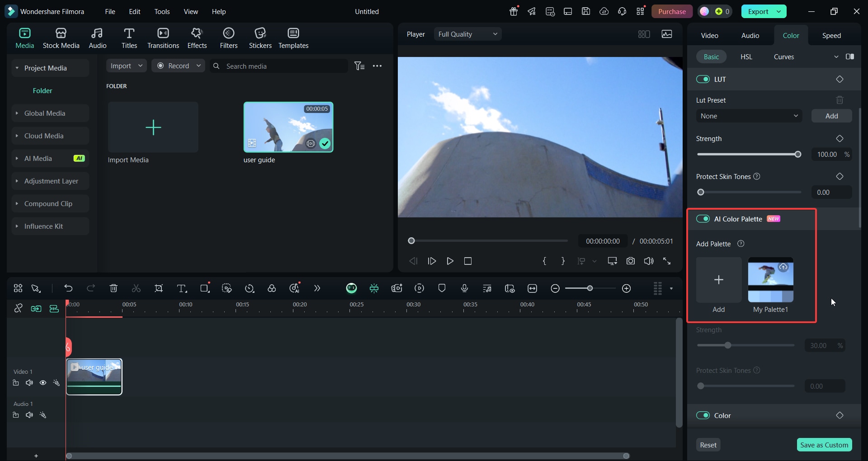Toggle the LUT switch off
The width and height of the screenshot is (868, 461).
(x=703, y=79)
